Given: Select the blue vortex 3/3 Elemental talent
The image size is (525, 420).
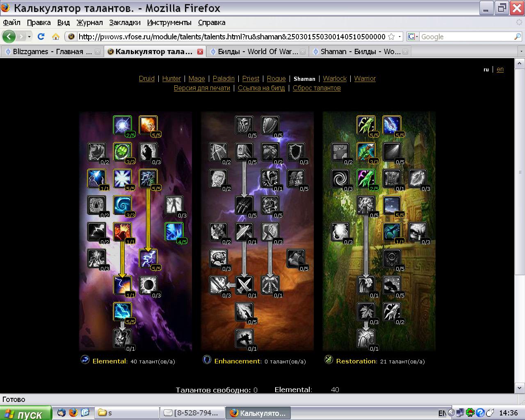Looking at the screenshot, I should coord(122,205).
